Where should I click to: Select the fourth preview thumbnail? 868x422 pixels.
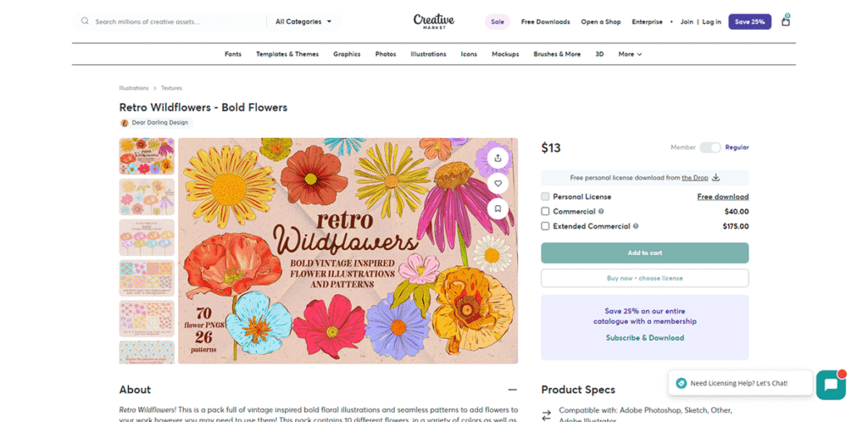coord(147,278)
